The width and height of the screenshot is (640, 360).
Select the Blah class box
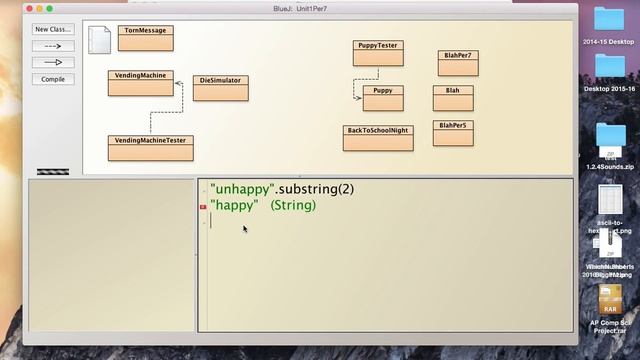click(453, 98)
